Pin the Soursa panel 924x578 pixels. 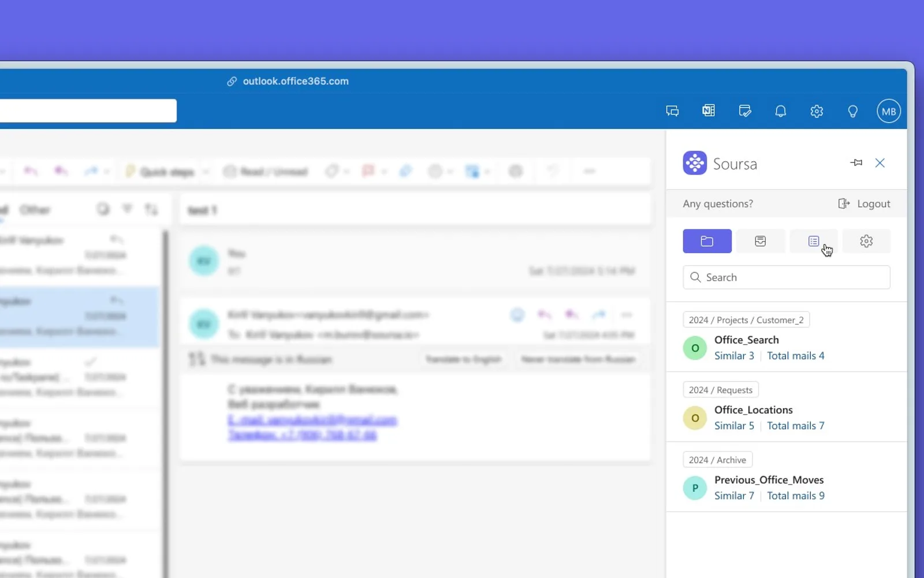click(856, 163)
